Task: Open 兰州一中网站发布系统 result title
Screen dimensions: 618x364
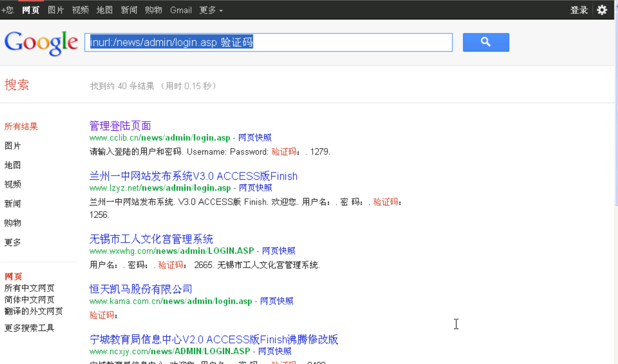Action: tap(194, 176)
